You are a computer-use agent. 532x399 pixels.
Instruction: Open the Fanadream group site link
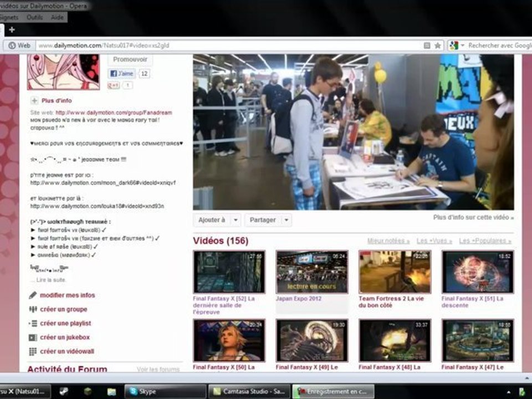coord(114,112)
